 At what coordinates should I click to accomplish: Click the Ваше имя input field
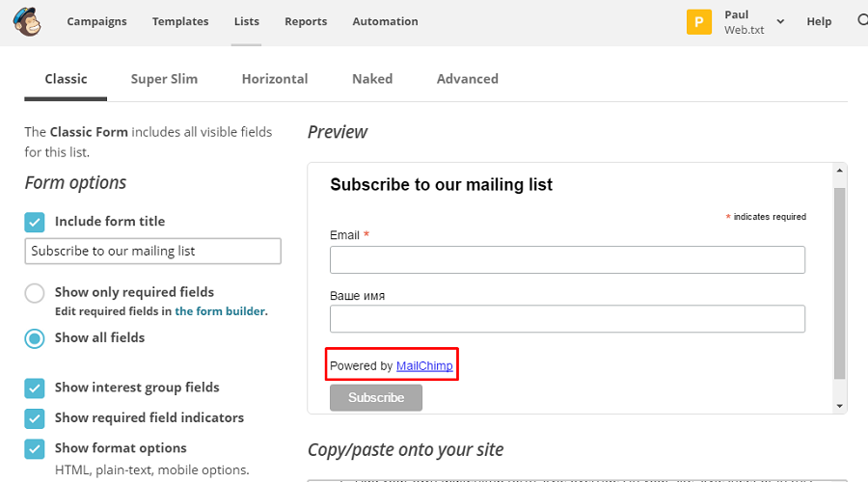click(567, 319)
